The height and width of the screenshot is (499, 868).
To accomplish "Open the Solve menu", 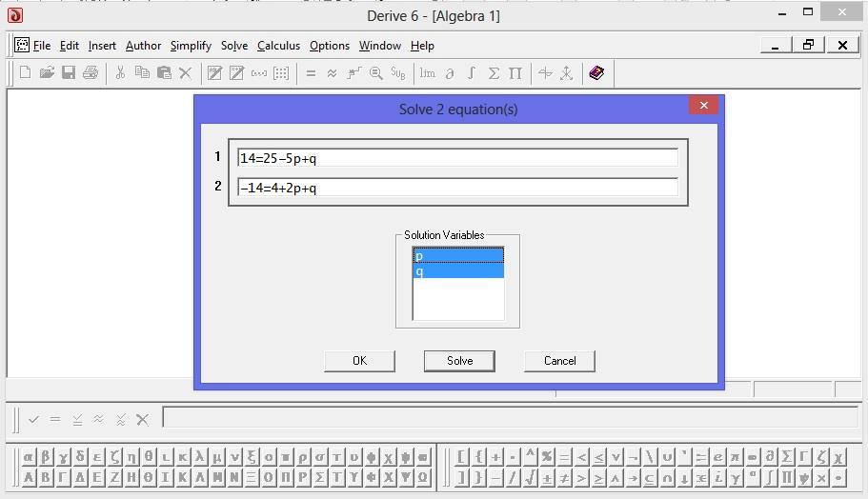I will (x=234, y=46).
